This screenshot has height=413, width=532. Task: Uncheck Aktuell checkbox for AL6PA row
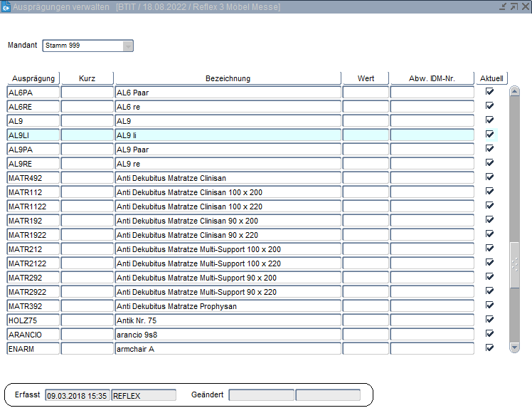coord(489,92)
